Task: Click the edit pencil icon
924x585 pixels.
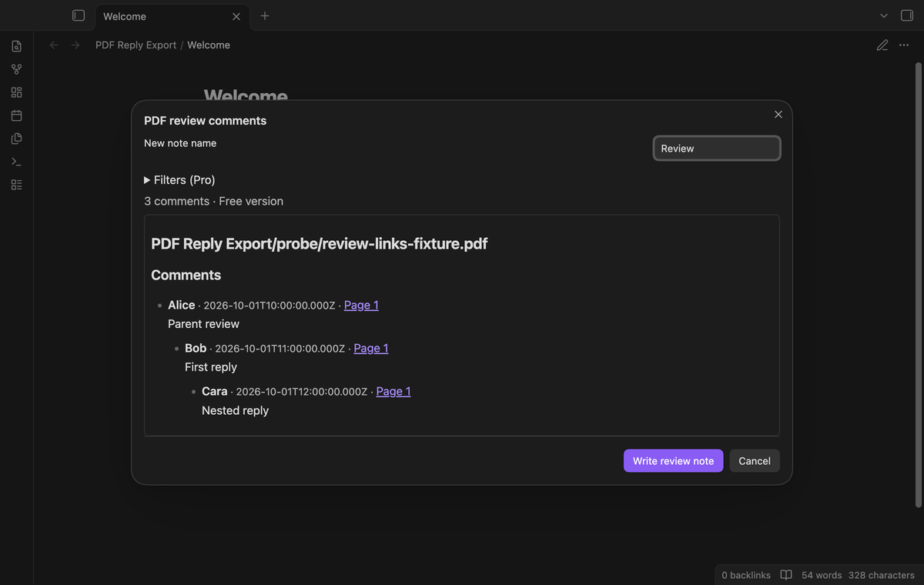Action: coord(882,45)
